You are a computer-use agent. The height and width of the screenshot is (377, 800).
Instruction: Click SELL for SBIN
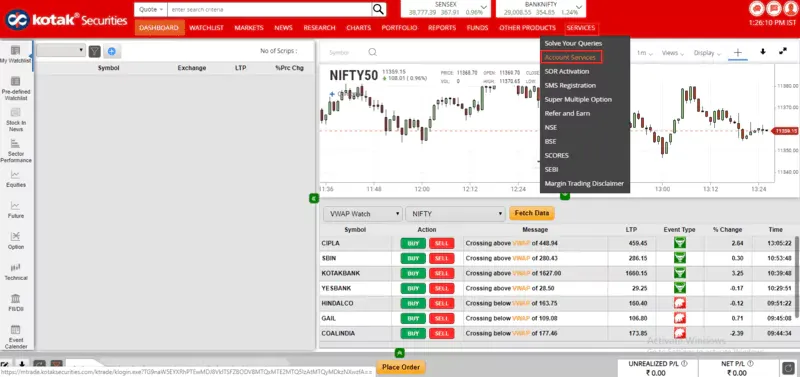(x=441, y=258)
